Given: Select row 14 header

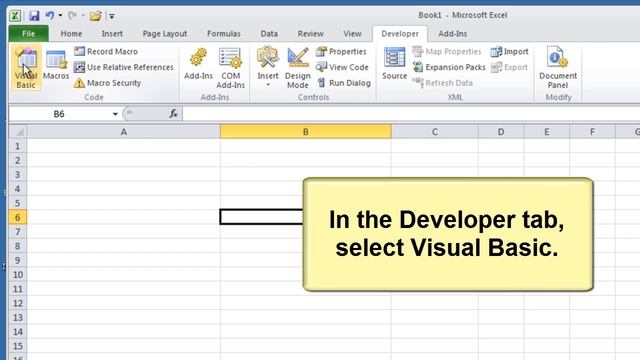Looking at the screenshot, I should pyautogui.click(x=18, y=331).
